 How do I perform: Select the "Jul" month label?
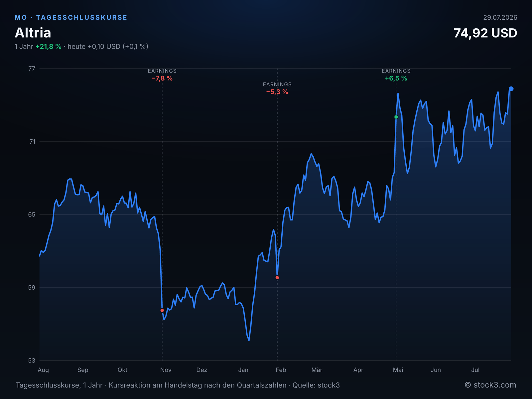[x=475, y=370]
